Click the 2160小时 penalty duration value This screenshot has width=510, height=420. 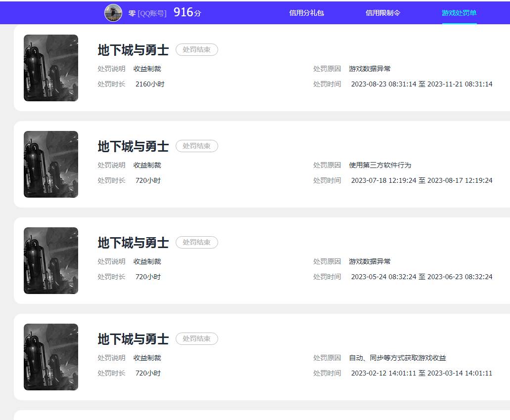coord(150,84)
